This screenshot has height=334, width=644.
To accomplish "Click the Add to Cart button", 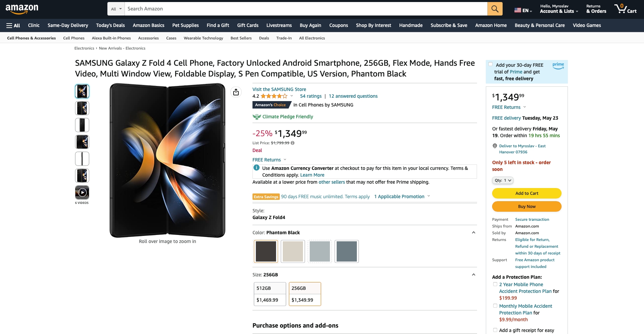I will [527, 193].
